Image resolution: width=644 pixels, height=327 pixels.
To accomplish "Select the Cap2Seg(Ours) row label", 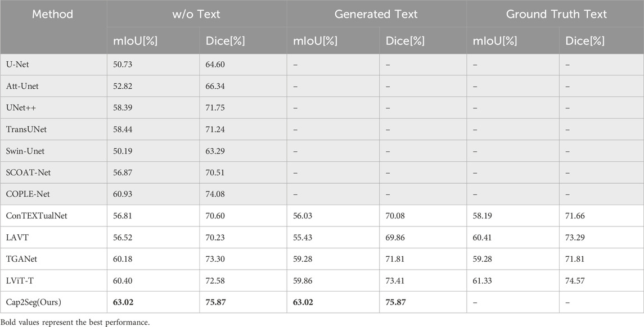I will (34, 302).
